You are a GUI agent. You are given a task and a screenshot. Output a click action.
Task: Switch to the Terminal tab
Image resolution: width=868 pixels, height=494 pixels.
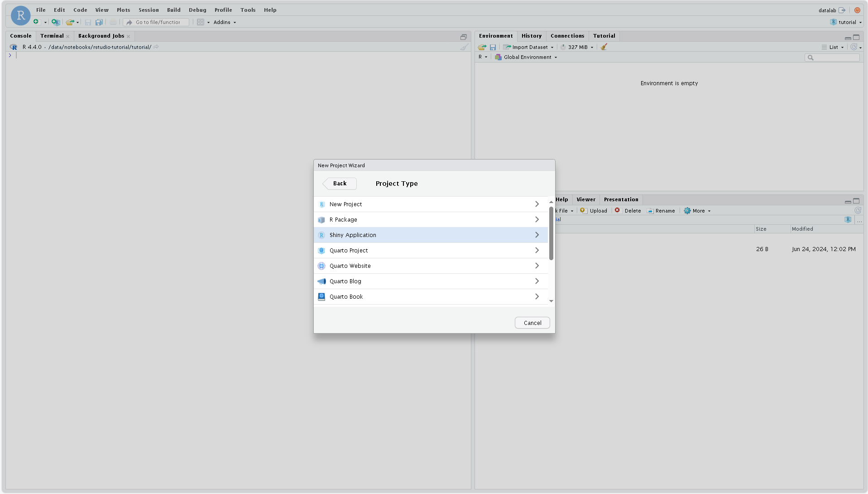(52, 36)
